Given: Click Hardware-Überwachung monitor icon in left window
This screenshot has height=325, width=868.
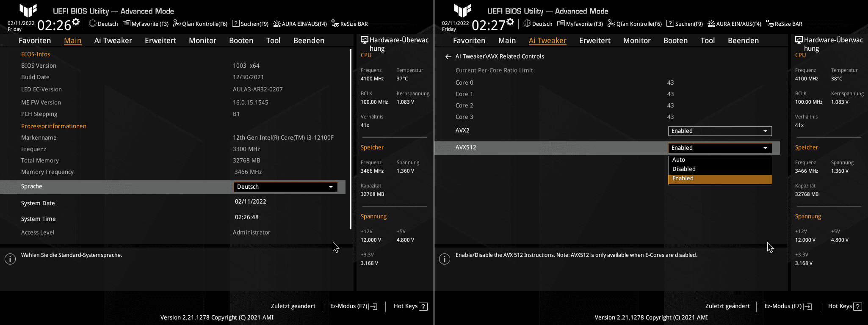Looking at the screenshot, I should (x=364, y=40).
